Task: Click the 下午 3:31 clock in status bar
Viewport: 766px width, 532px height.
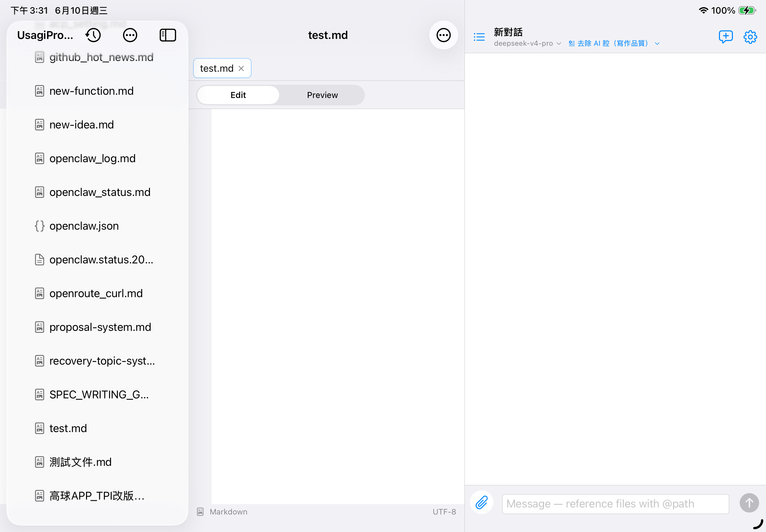Action: [x=29, y=10]
